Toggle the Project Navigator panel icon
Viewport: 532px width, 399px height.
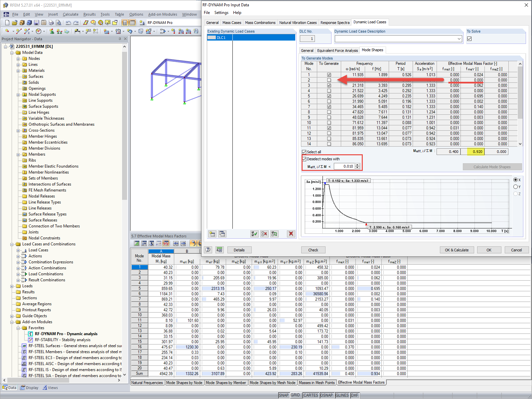[125, 23]
